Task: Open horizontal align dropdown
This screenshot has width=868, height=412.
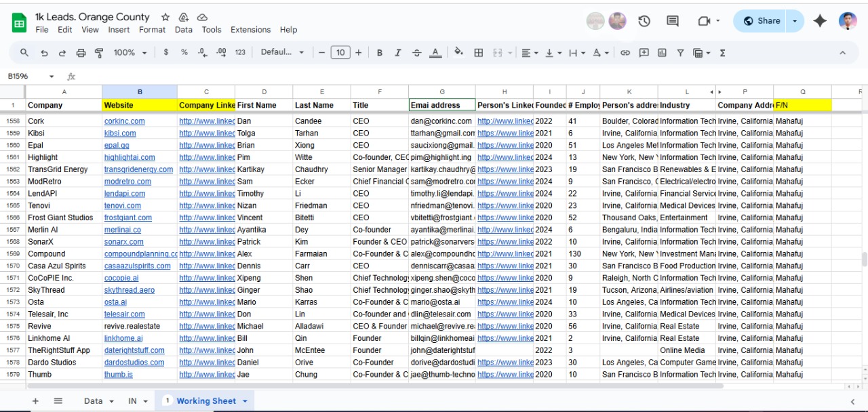Action: point(530,52)
